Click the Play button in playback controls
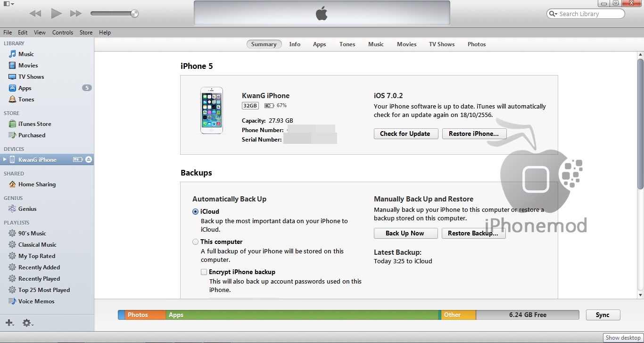Screen dimensions: 644x343 tap(56, 14)
